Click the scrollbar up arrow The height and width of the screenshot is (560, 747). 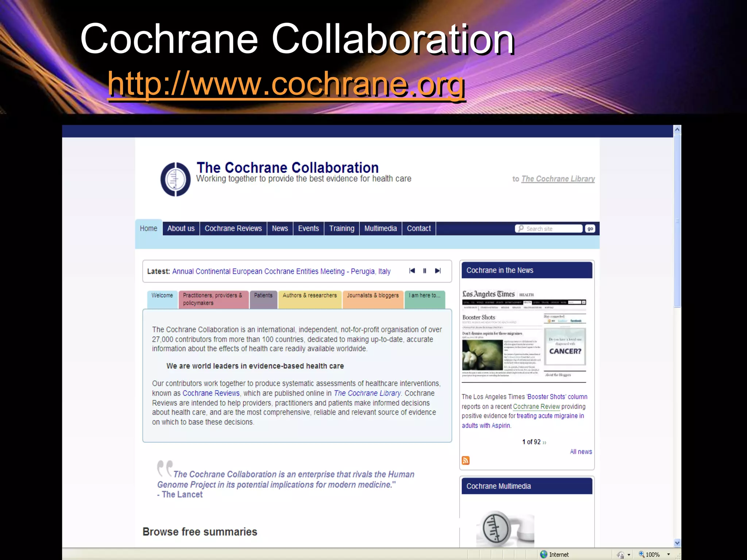click(x=677, y=129)
